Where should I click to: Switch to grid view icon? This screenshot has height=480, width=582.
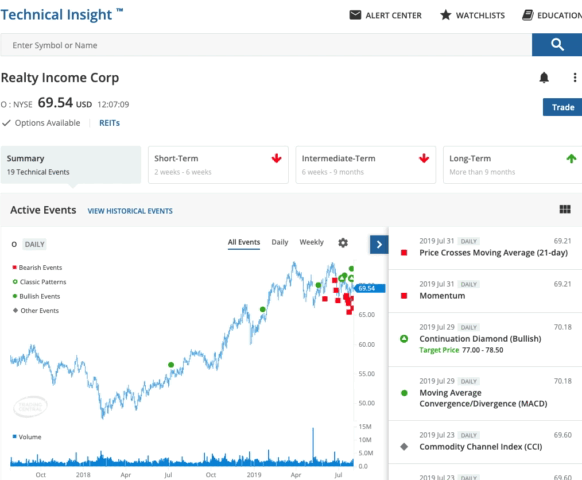point(565,209)
